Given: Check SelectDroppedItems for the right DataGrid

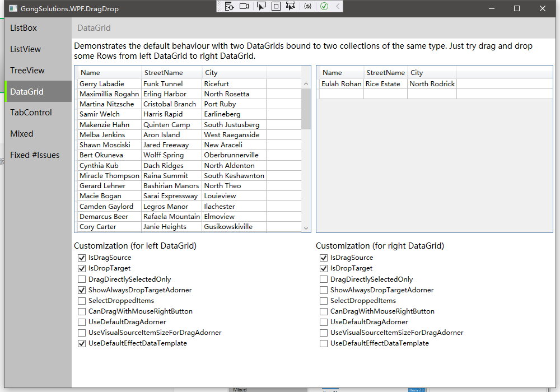Looking at the screenshot, I should 324,301.
